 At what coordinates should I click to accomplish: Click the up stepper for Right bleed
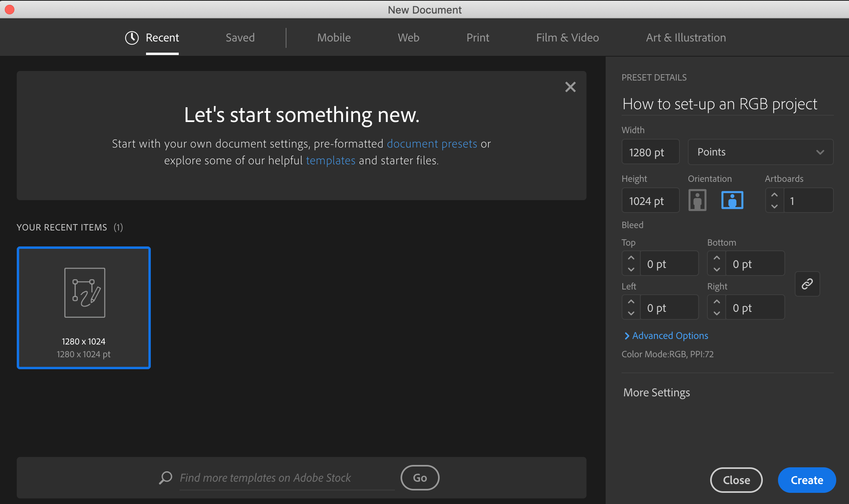[716, 302]
